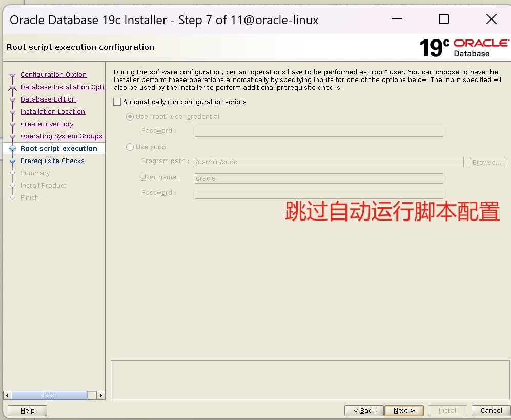The image size is (511, 420).
Task: Select Root script execution step
Action: click(x=58, y=148)
